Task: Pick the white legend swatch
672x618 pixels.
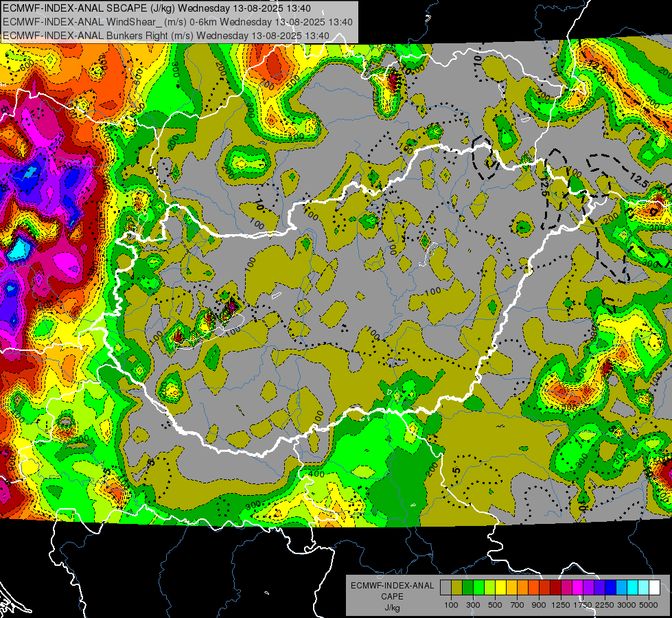Action: coord(654,587)
